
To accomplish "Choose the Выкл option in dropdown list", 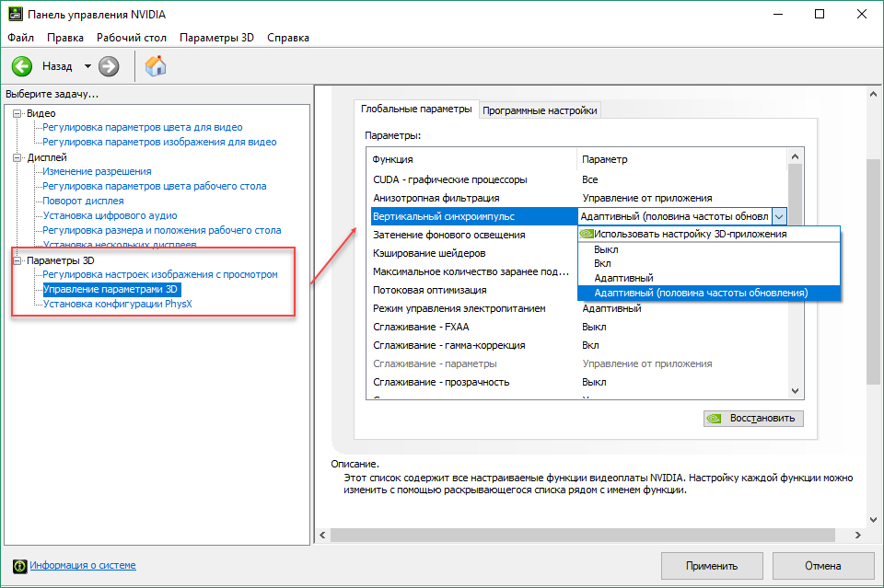I will 606,249.
